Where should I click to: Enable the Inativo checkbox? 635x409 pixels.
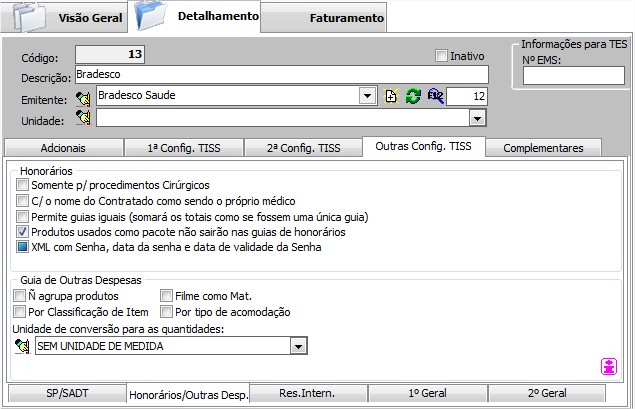pos(441,56)
